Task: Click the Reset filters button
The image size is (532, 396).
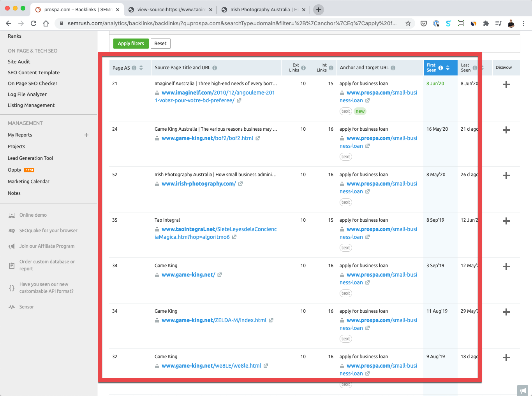Action: coord(160,44)
